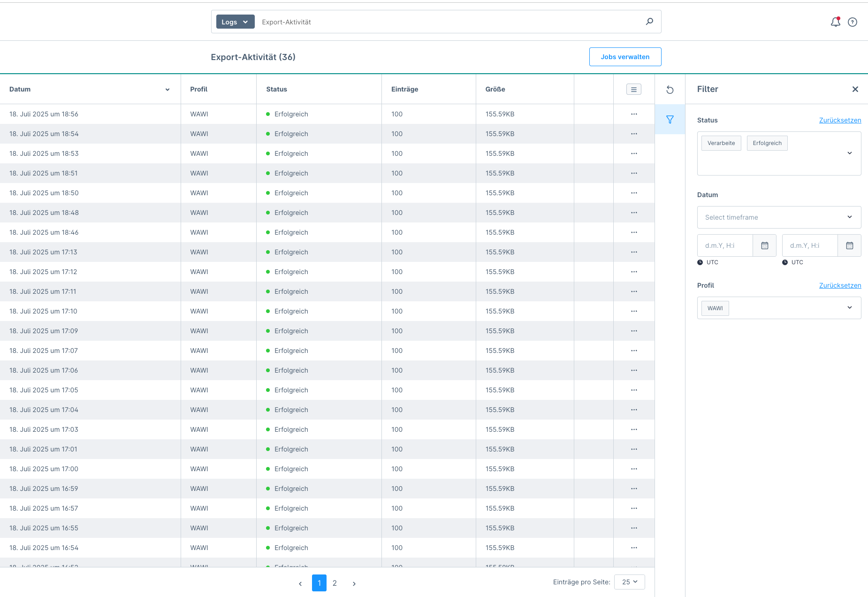Close the Filter panel
This screenshot has height=597, width=868.
pos(855,89)
